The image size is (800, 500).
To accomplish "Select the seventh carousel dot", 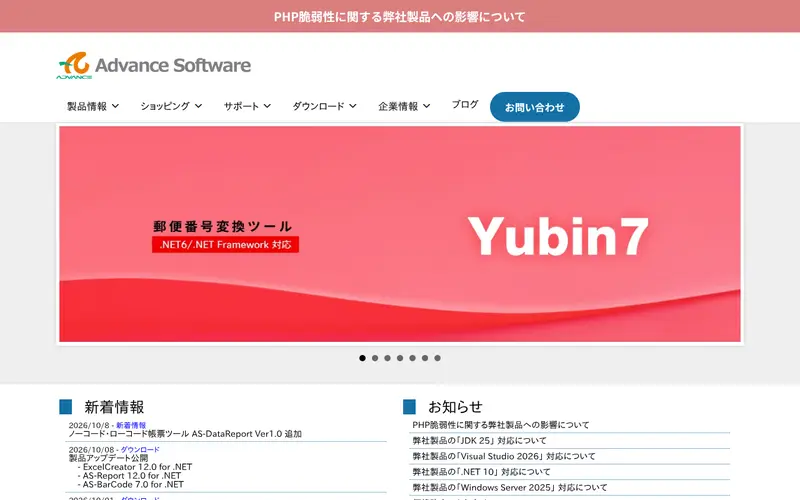I will [437, 358].
